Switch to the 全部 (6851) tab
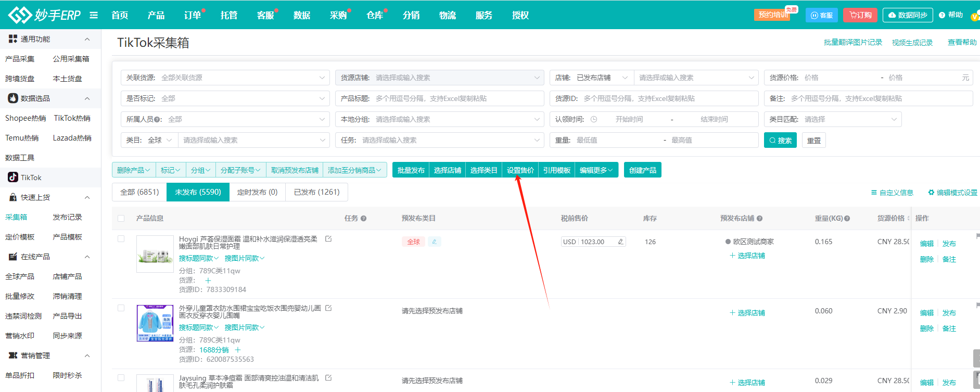 [139, 192]
